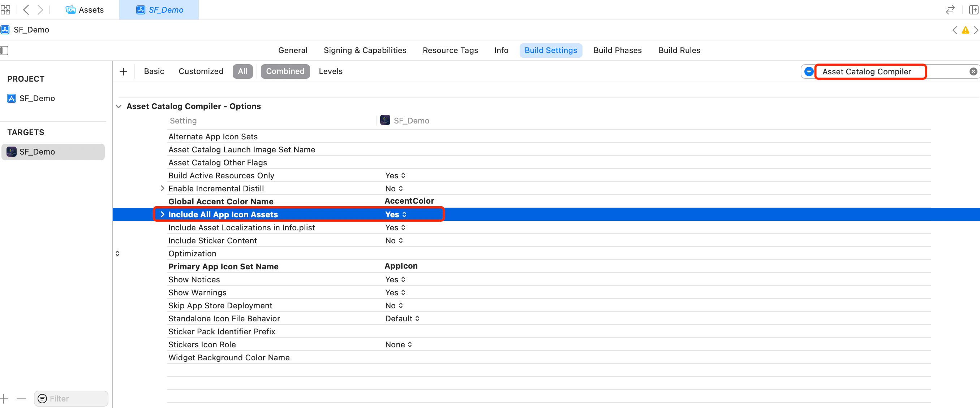Click the swap editor arrows icon
Screen dimensions: 980x408
(950, 10)
